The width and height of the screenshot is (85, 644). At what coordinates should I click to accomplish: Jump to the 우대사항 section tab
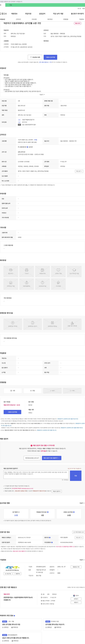point(34,19)
